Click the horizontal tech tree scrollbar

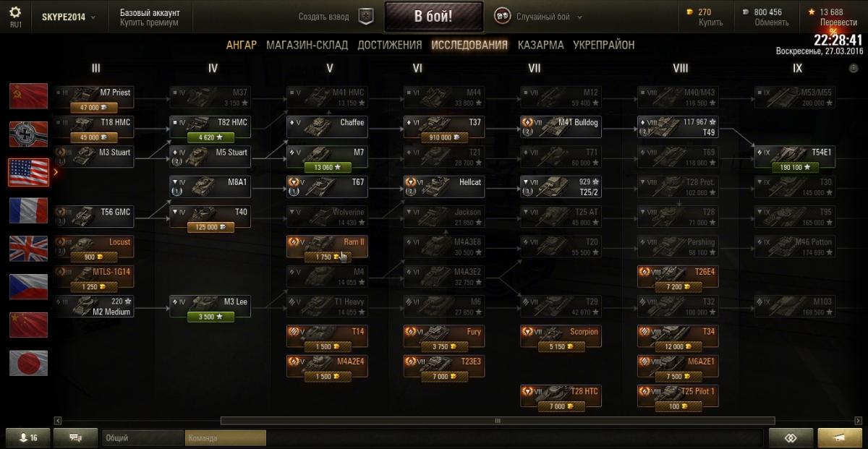pyautogui.click(x=498, y=420)
